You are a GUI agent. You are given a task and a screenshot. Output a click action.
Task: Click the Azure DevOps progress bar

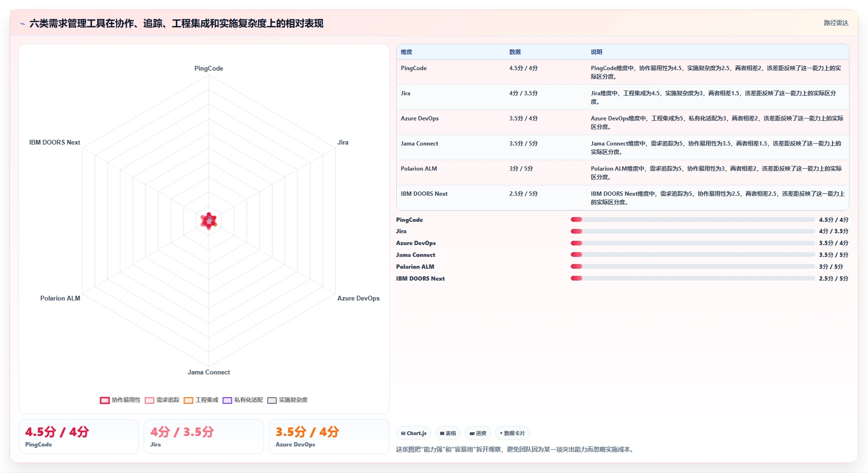tap(693, 243)
